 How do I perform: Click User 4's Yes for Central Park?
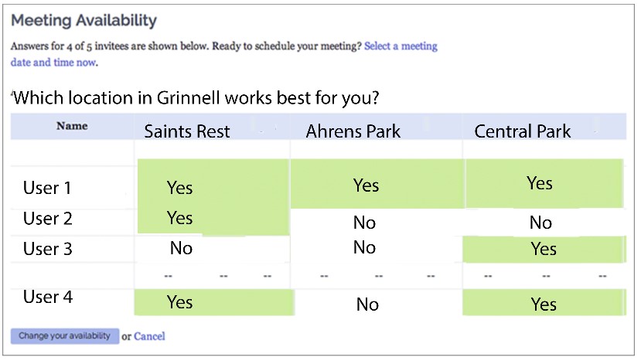[544, 304]
